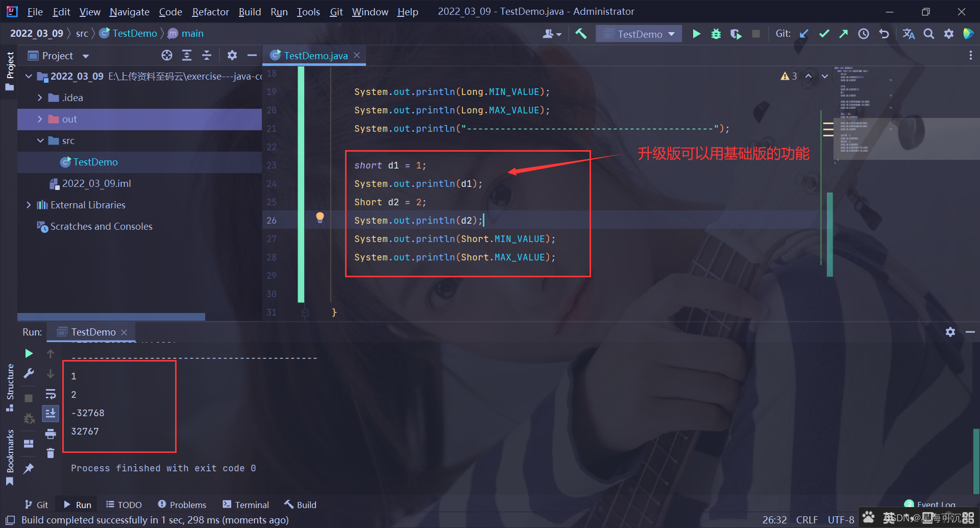
Task: Expand the .idea folder
Action: click(40, 98)
